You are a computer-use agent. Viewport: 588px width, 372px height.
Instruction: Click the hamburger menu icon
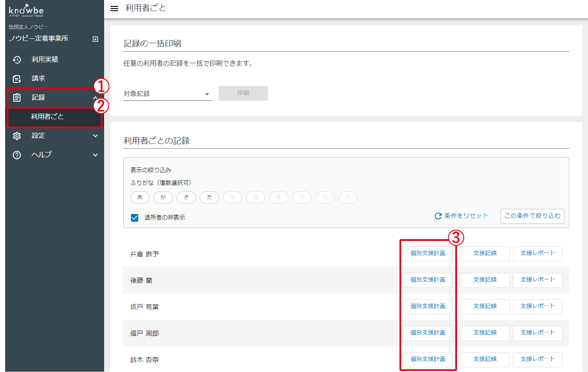tap(114, 9)
